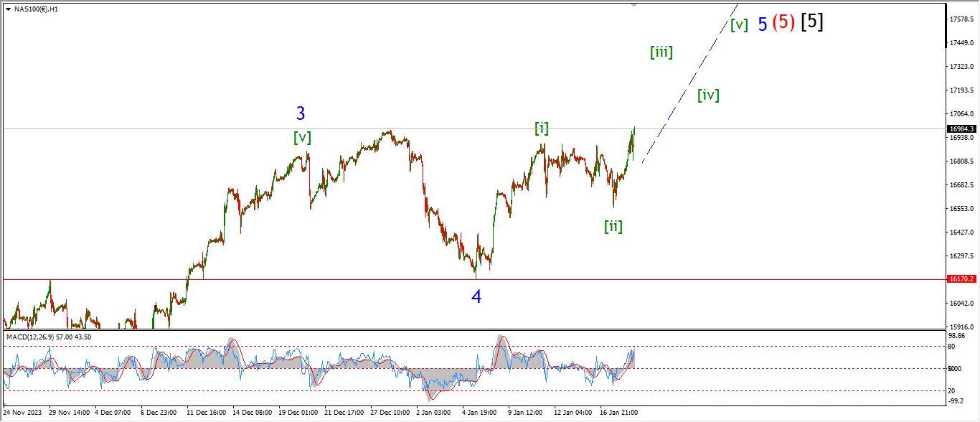
Task: Click the blue wave 3 label
Action: click(301, 113)
